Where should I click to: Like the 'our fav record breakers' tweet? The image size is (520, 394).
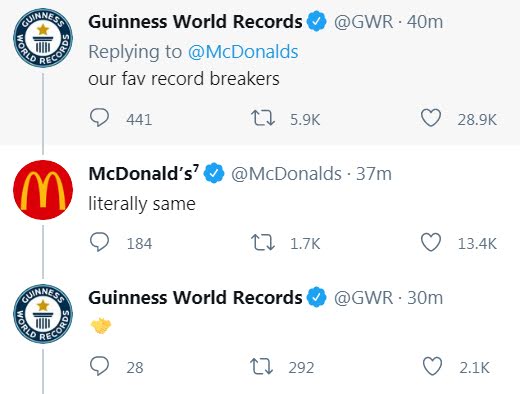(x=431, y=118)
